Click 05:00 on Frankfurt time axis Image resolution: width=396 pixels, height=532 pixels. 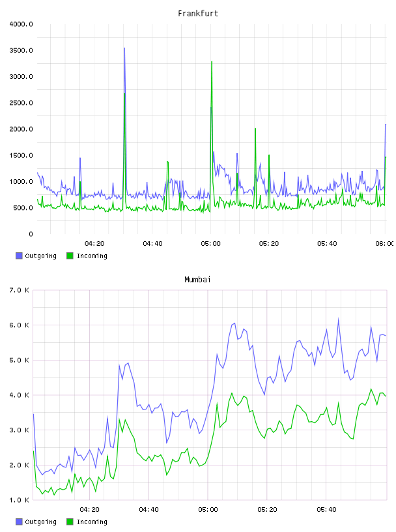point(210,244)
